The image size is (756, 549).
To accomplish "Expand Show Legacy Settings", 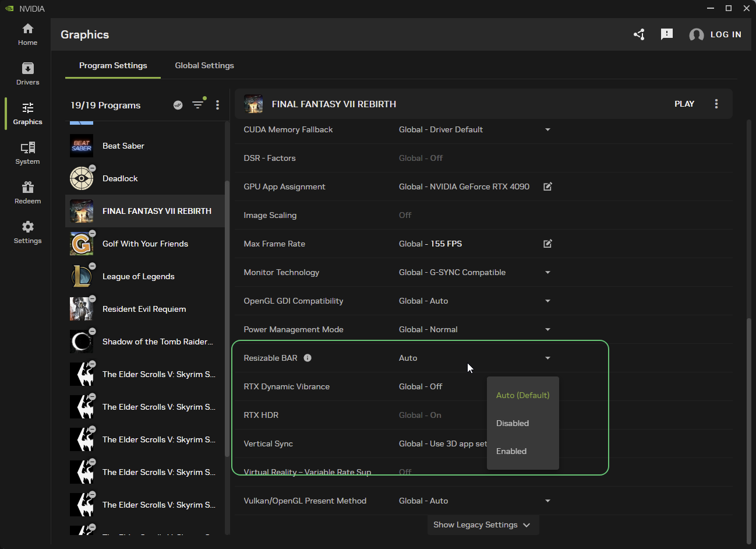I will click(x=483, y=525).
